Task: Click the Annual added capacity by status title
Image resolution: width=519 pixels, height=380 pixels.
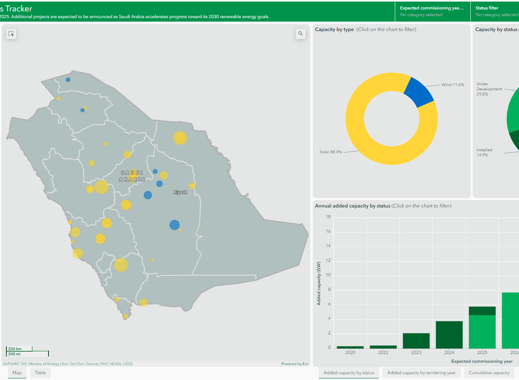Action: point(352,206)
